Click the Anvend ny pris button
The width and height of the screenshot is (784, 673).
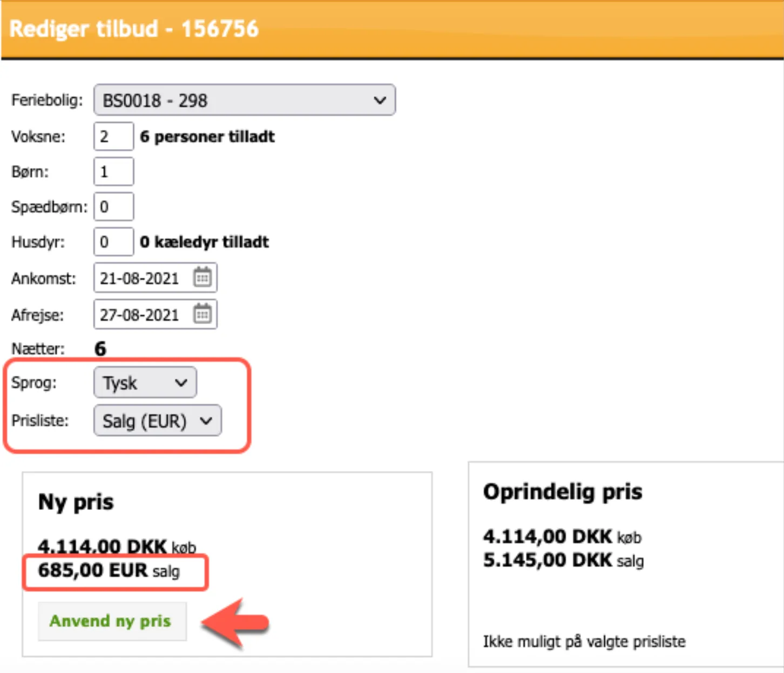(x=111, y=621)
